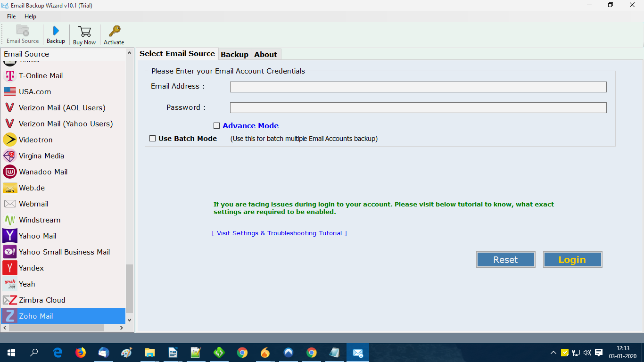The image size is (644, 362).
Task: Pick the Wanadoo Mail icon
Action: pyautogui.click(x=10, y=172)
